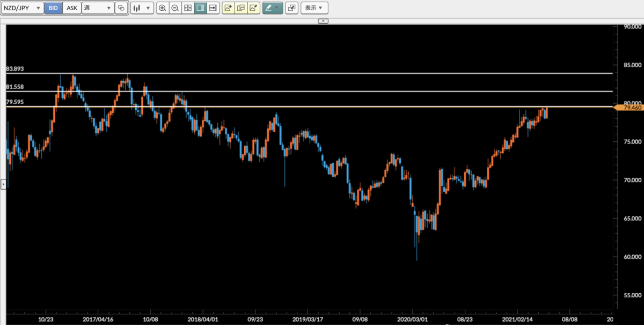Click the 2021/02/14 date on time axis
This screenshot has height=325, width=644.
tap(517, 319)
